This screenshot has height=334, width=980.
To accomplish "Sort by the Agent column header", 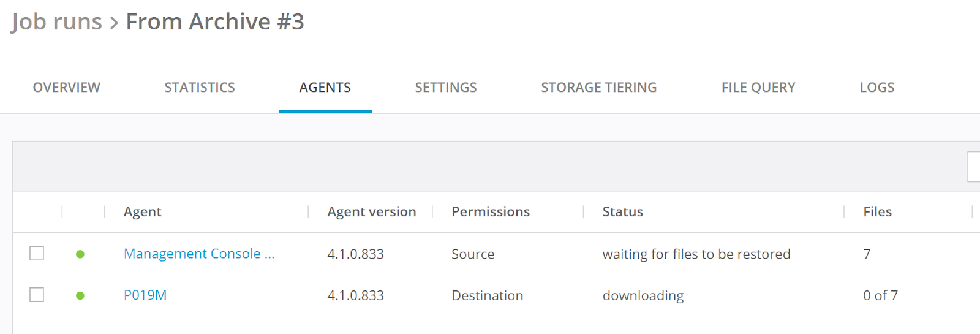I will click(x=143, y=212).
